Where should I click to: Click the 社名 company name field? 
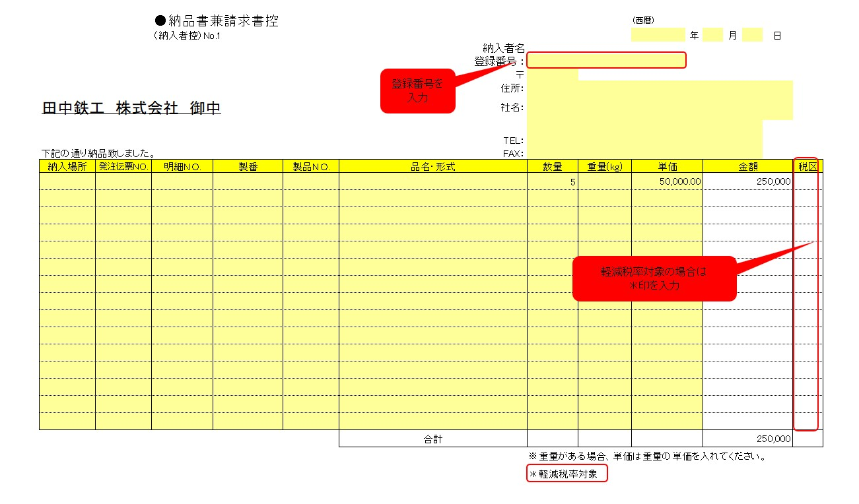[x=659, y=108]
